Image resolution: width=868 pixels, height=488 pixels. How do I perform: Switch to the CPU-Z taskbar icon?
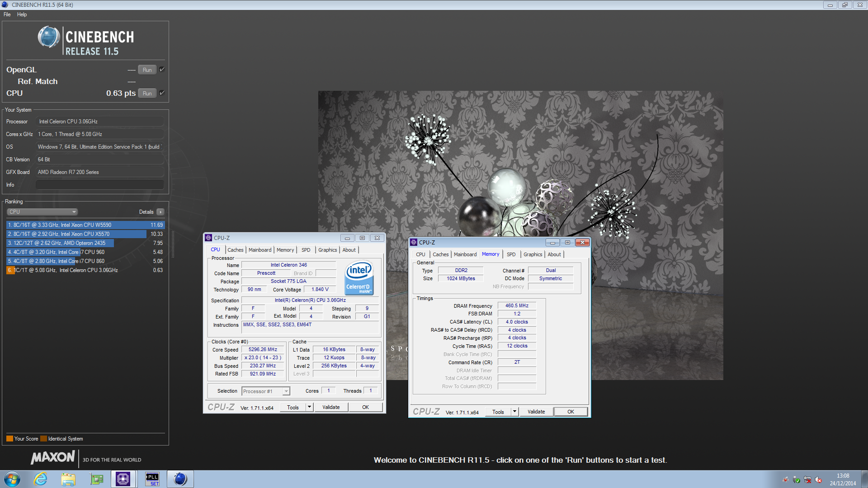tap(123, 479)
